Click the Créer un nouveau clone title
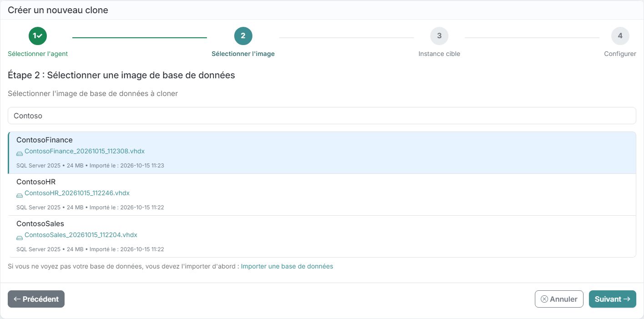 (58, 10)
